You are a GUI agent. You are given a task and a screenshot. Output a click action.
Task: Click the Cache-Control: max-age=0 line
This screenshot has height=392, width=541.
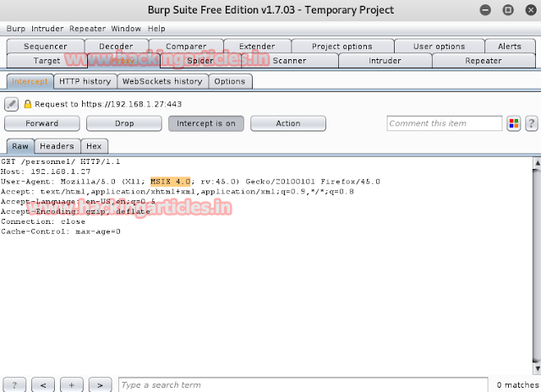click(x=61, y=231)
